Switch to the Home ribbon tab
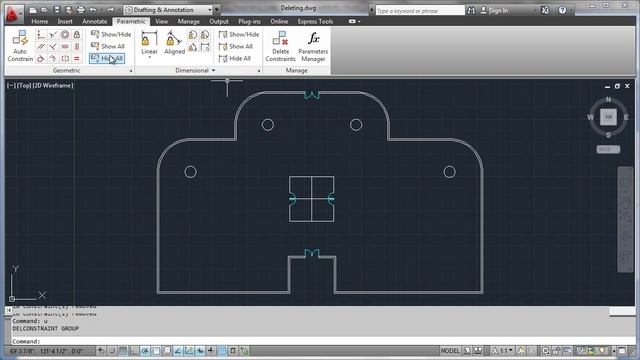The width and height of the screenshot is (640, 360). [x=40, y=21]
